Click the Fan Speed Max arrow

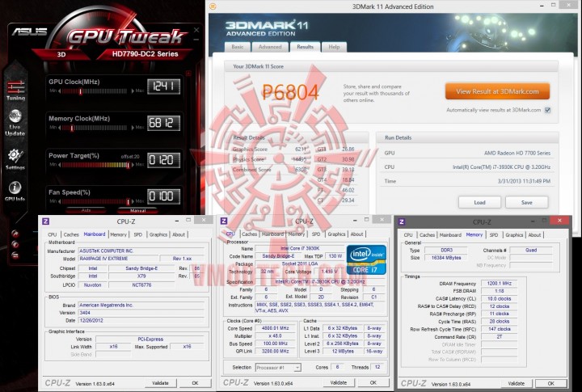click(133, 201)
